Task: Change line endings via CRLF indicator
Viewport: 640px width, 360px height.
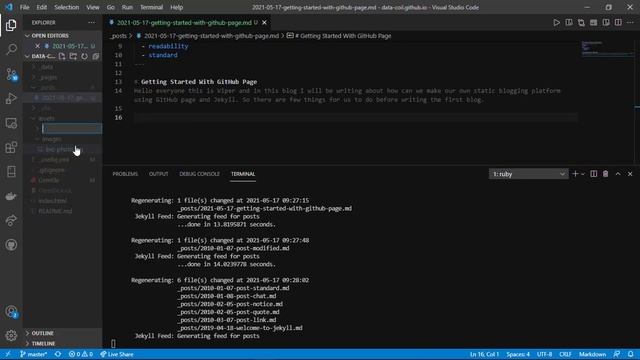Action: [x=565, y=354]
